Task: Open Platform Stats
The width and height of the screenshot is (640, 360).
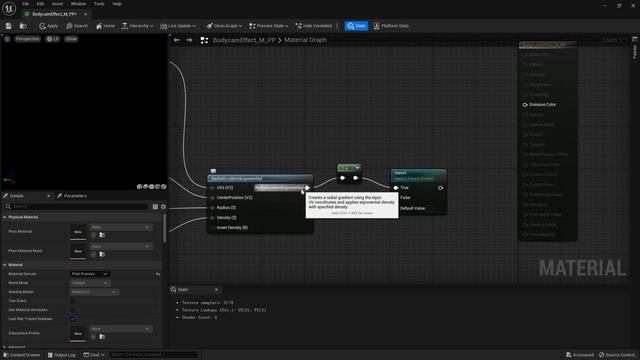Action: (x=391, y=26)
